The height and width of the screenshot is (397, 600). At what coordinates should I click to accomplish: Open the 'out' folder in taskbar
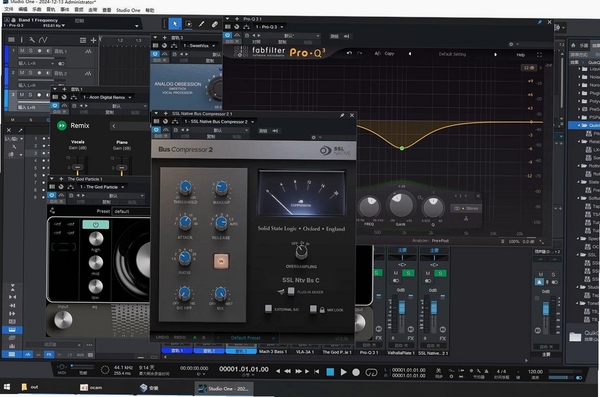coord(30,387)
